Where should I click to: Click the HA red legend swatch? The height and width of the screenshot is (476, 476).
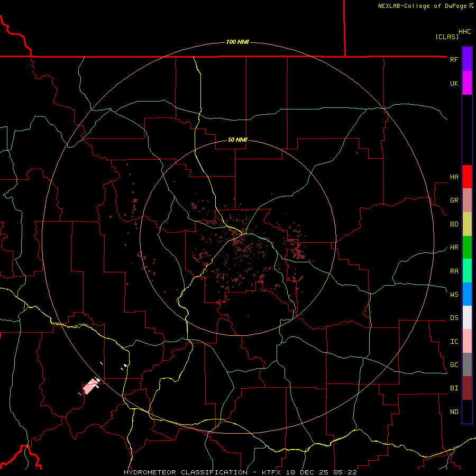pyautogui.click(x=467, y=177)
